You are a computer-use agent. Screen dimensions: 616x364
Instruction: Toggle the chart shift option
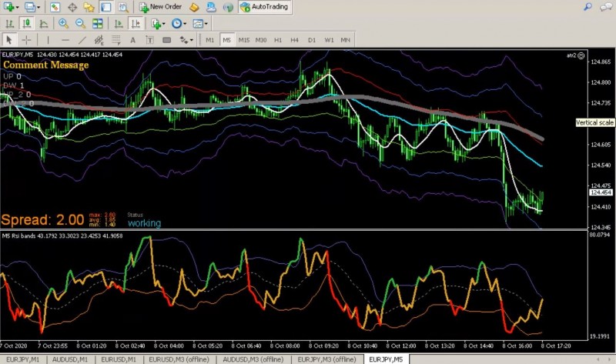click(135, 24)
